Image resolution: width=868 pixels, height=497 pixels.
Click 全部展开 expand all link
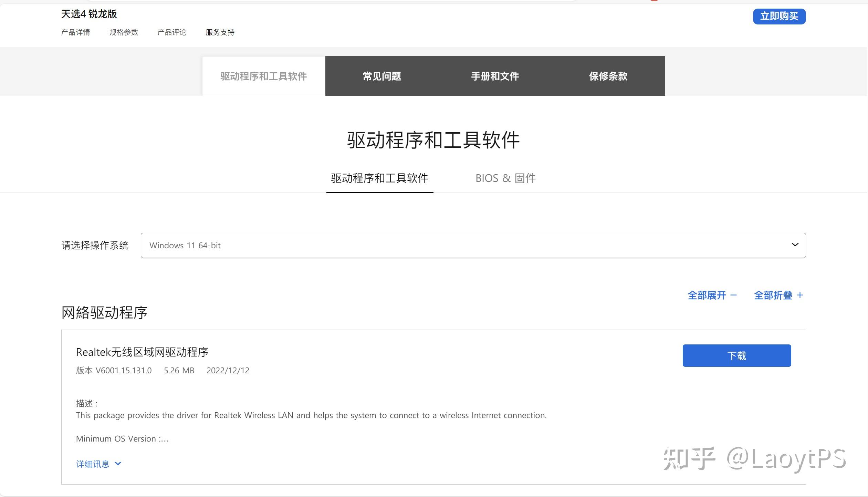tap(712, 295)
